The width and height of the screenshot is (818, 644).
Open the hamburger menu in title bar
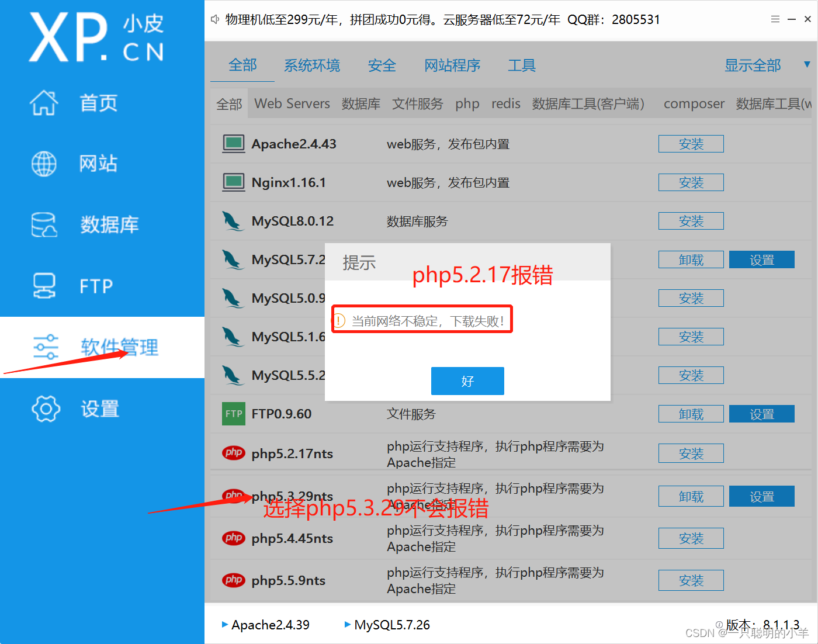775,19
